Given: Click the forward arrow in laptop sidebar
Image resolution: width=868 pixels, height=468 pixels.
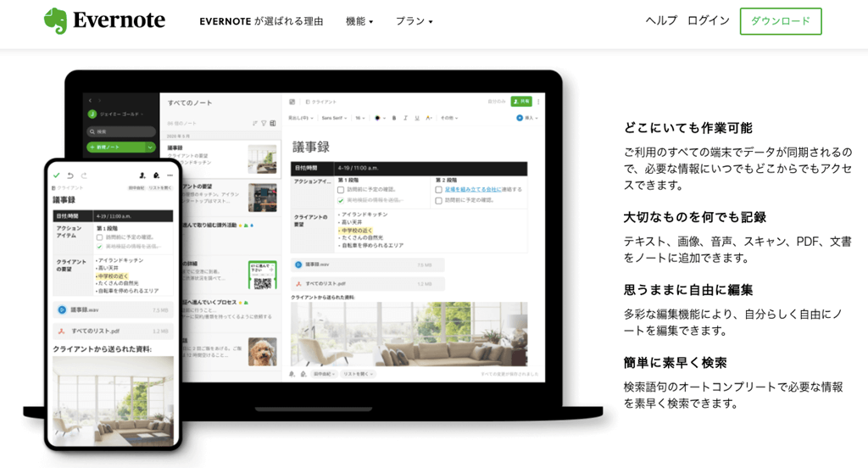Looking at the screenshot, I should [100, 101].
